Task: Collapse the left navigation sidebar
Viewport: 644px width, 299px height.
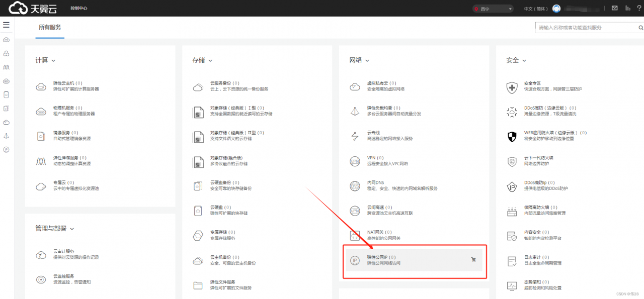Action: pyautogui.click(x=7, y=25)
